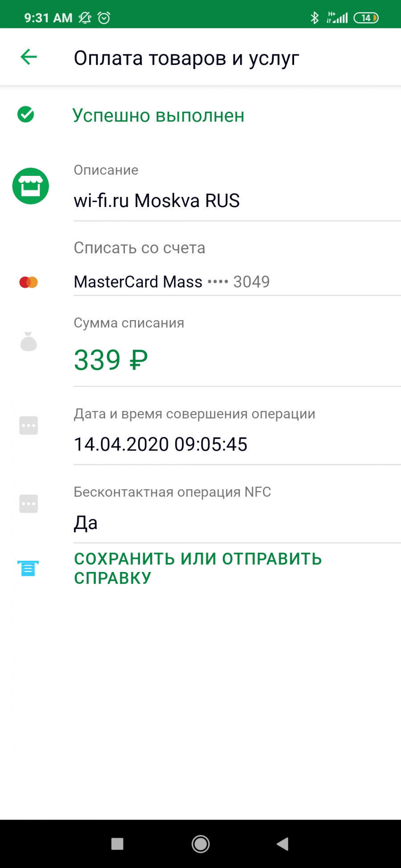401x868 pixels.
Task: Click the date row ellipsis icon
Action: 29,426
